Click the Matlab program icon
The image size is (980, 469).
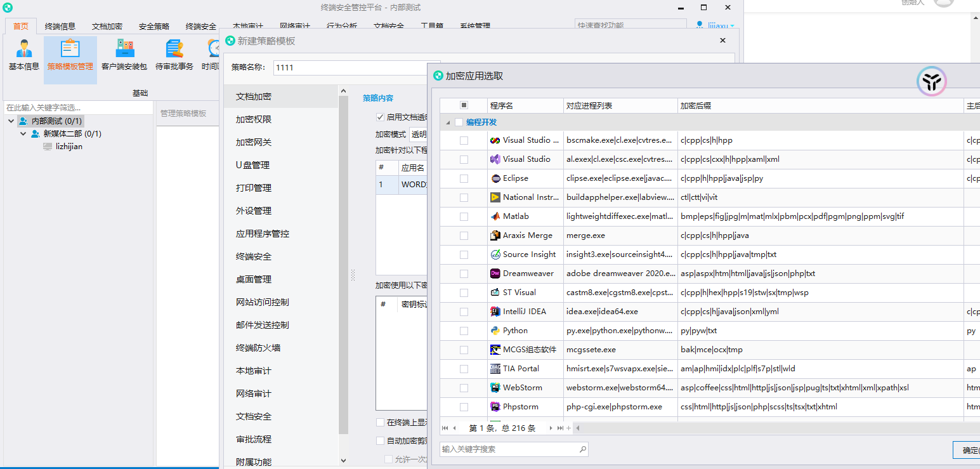point(495,216)
